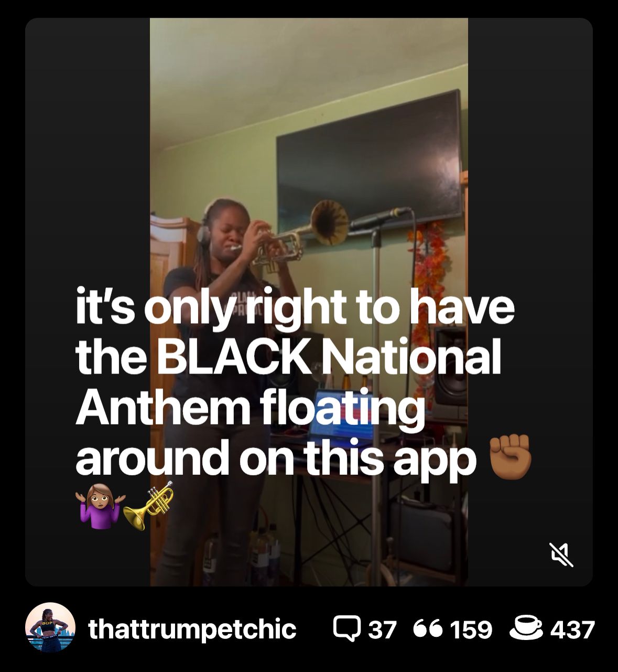Click the quotation marks quote icon
The width and height of the screenshot is (618, 672).
click(429, 627)
